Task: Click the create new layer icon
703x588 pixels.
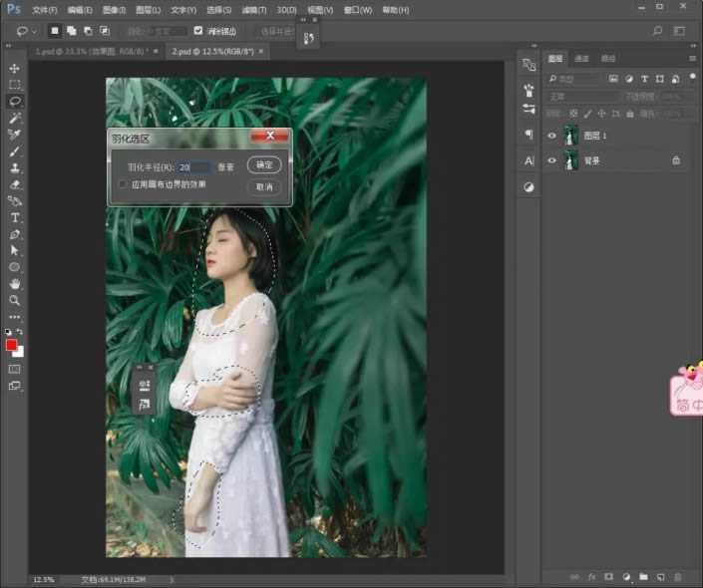Action: pyautogui.click(x=660, y=576)
